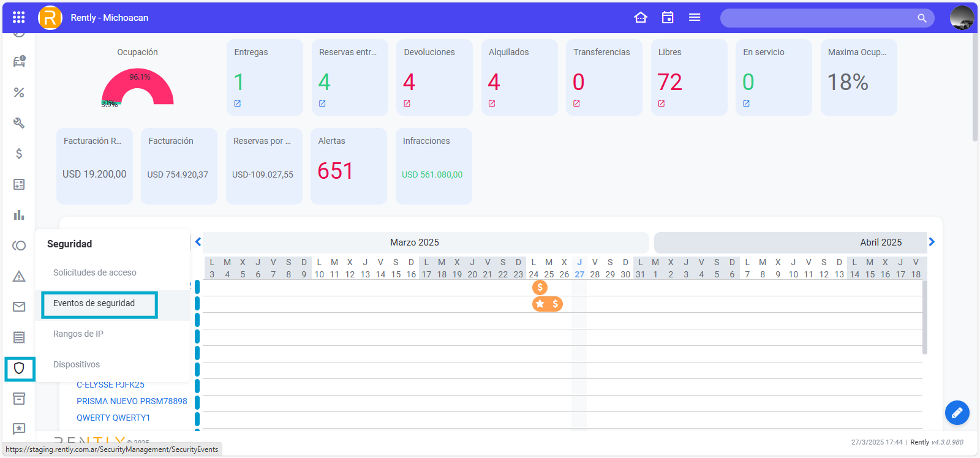Click the percent discounts sidebar icon

click(19, 92)
